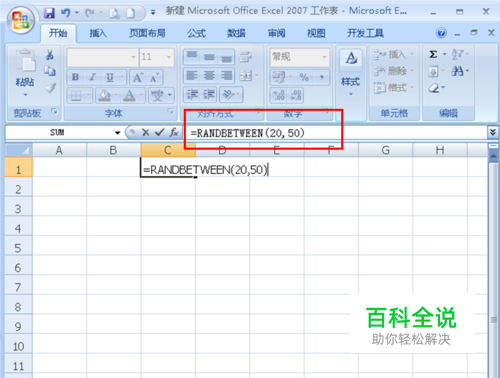Open the 开发工具 ribbon tab
Viewport: 500px width, 378px height.
(365, 33)
